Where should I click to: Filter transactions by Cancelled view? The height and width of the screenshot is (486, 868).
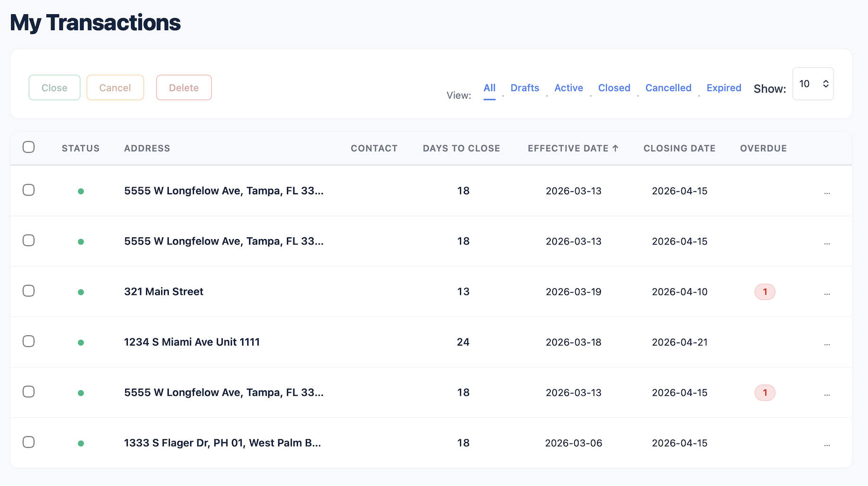point(668,88)
